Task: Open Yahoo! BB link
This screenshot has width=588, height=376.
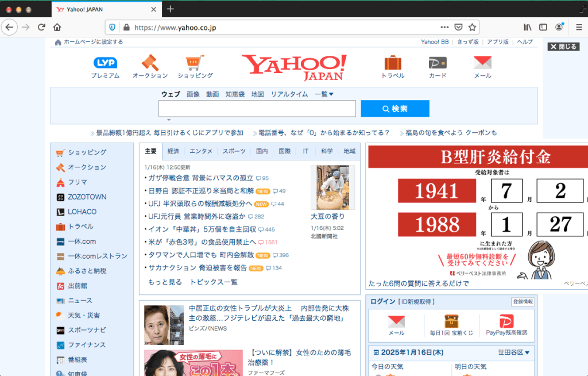Action: [x=435, y=42]
